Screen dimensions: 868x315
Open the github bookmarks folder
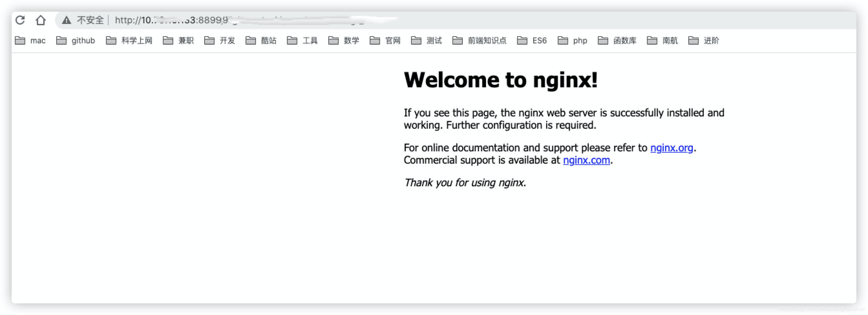[76, 40]
